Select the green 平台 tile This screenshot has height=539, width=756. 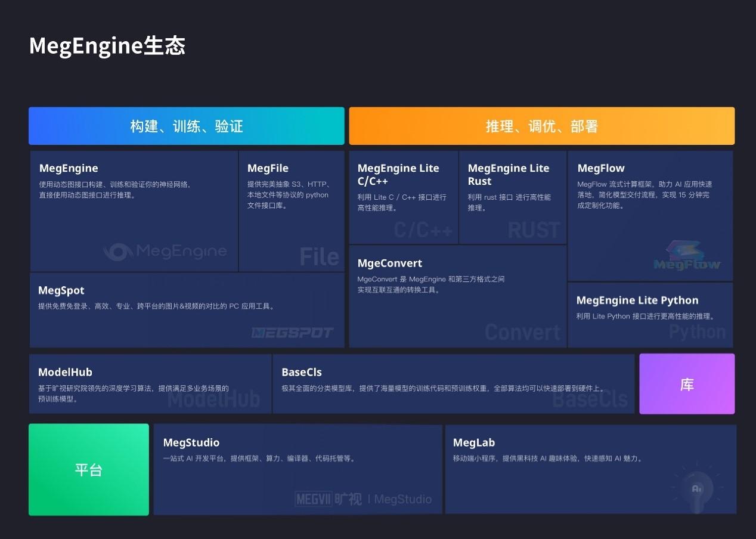[88, 469]
